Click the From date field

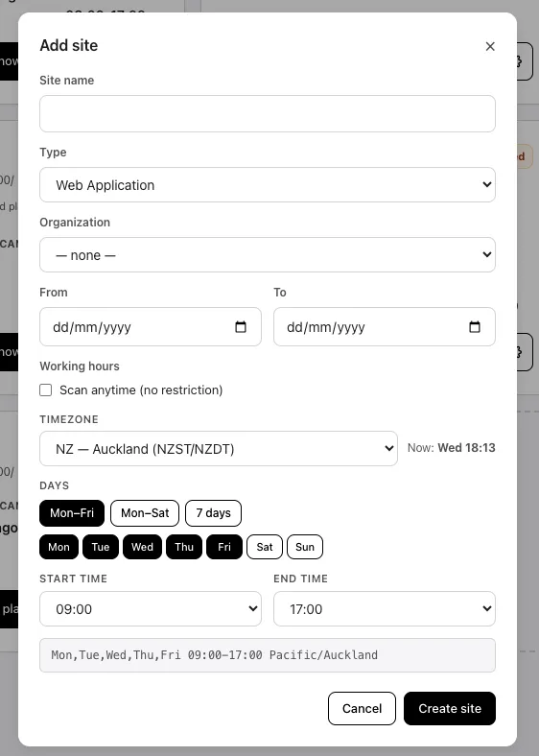pyautogui.click(x=150, y=326)
